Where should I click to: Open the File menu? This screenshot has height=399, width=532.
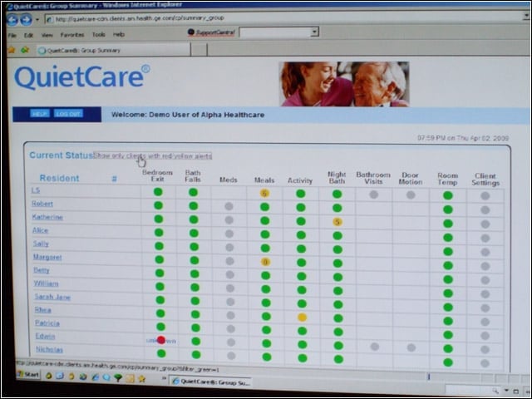(x=12, y=35)
